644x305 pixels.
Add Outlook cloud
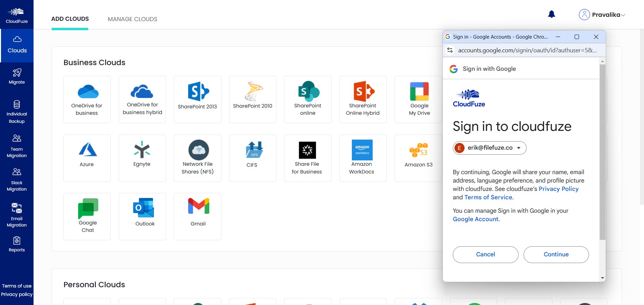pyautogui.click(x=142, y=216)
